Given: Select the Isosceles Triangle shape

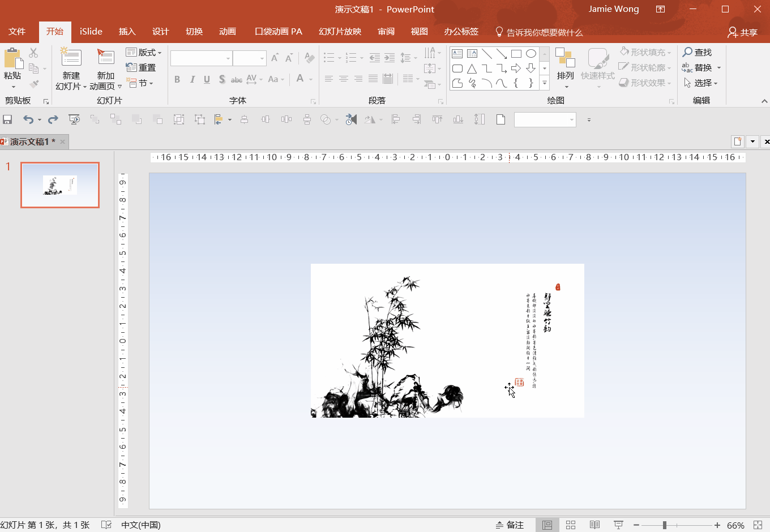Looking at the screenshot, I should tap(472, 68).
